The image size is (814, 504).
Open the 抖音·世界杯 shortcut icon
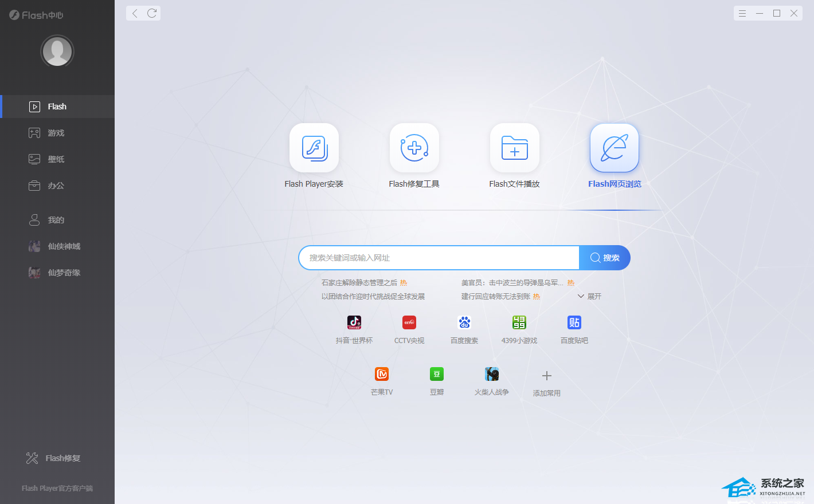(x=354, y=322)
